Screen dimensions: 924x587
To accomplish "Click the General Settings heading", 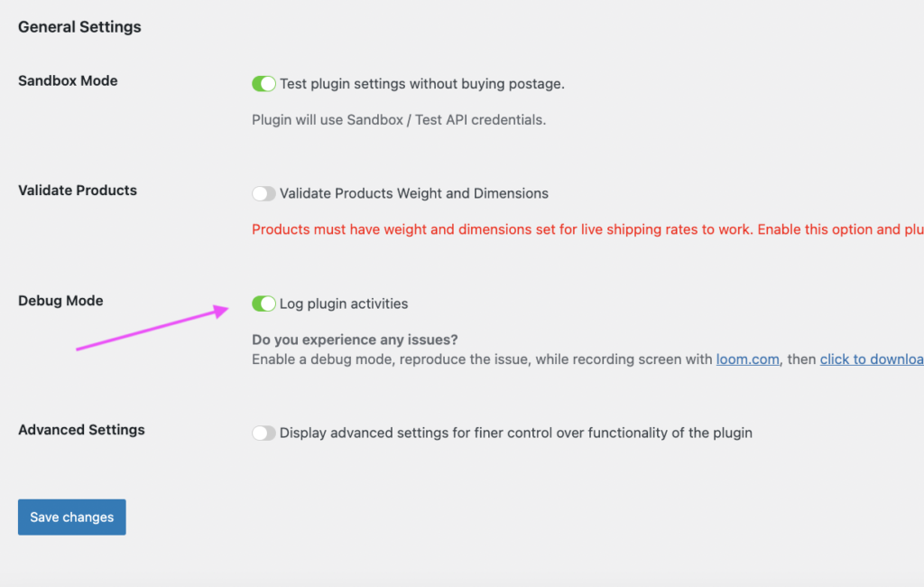I will [79, 27].
